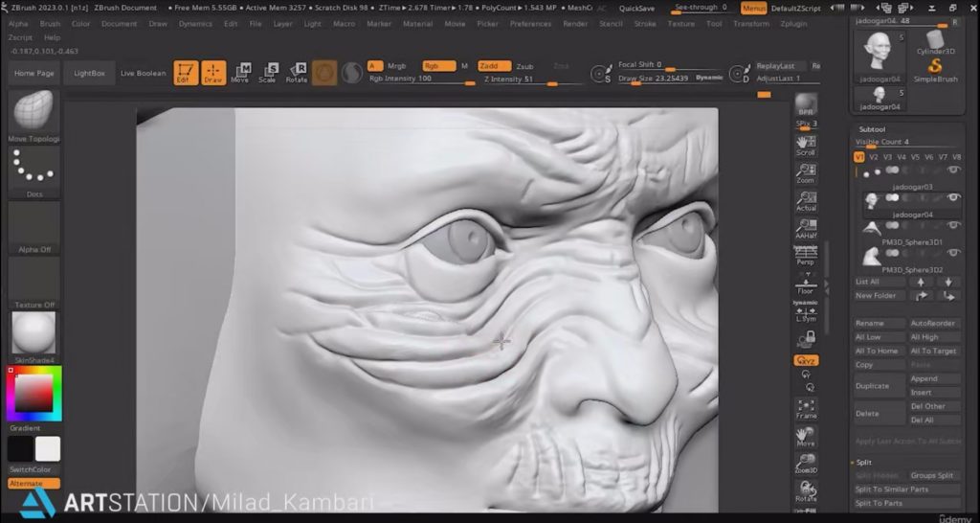The height and width of the screenshot is (523, 980).
Task: Toggle visibility of jadoogar03 subtool
Action: point(953,170)
